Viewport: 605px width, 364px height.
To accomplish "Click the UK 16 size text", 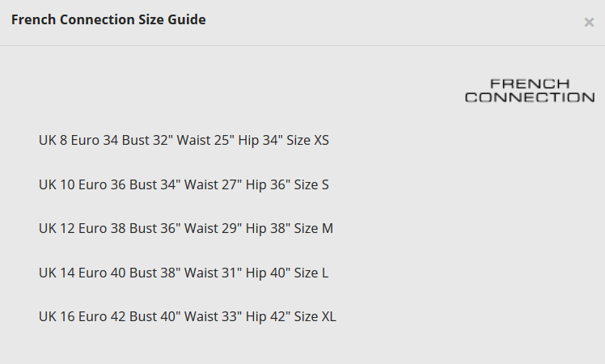I will tap(56, 316).
